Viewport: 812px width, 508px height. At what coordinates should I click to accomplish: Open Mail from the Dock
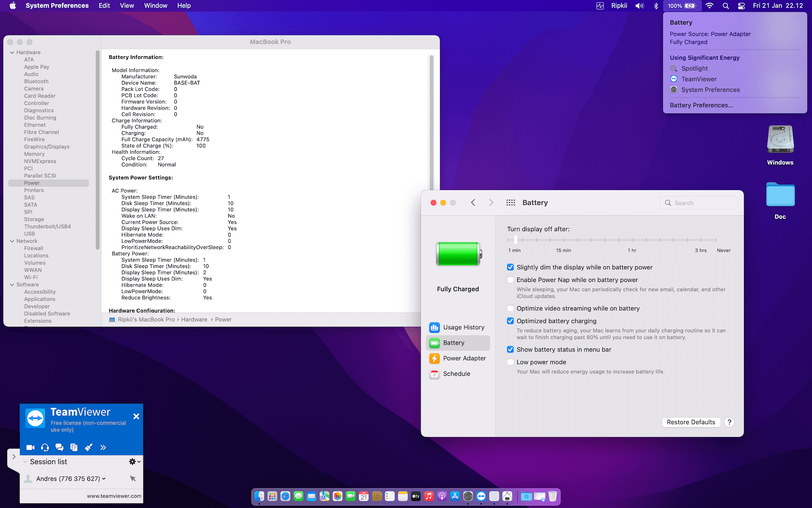[x=312, y=496]
